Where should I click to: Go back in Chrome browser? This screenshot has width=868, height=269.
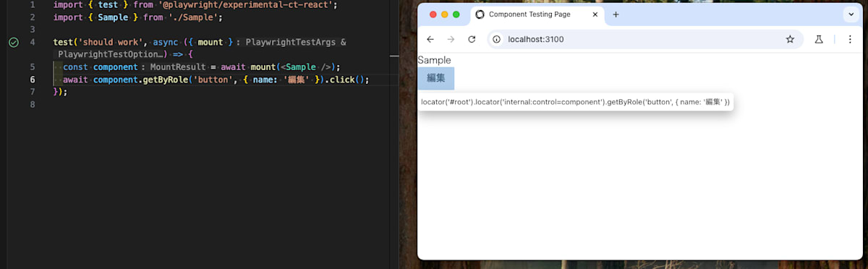coord(430,39)
